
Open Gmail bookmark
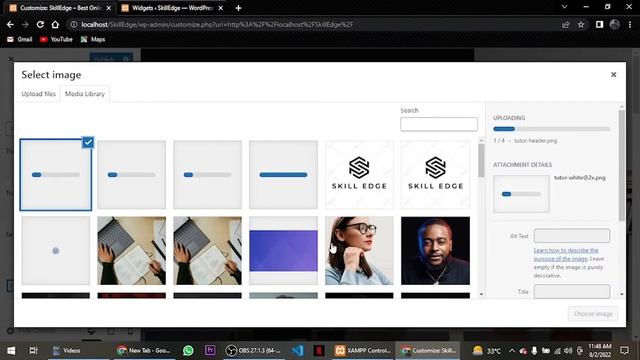pyautogui.click(x=20, y=39)
